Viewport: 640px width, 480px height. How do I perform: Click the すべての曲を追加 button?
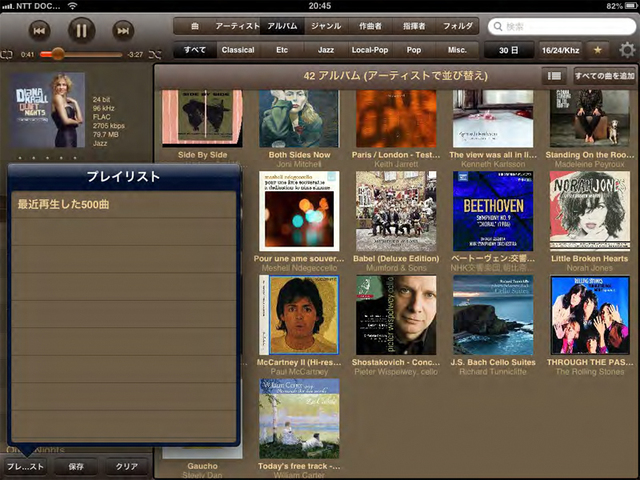click(x=603, y=76)
